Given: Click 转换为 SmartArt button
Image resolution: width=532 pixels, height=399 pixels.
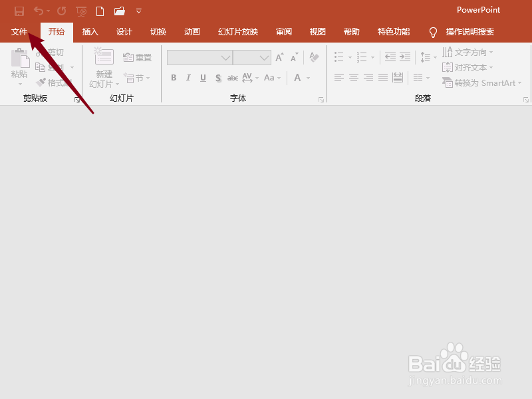Looking at the screenshot, I should pos(481,82).
